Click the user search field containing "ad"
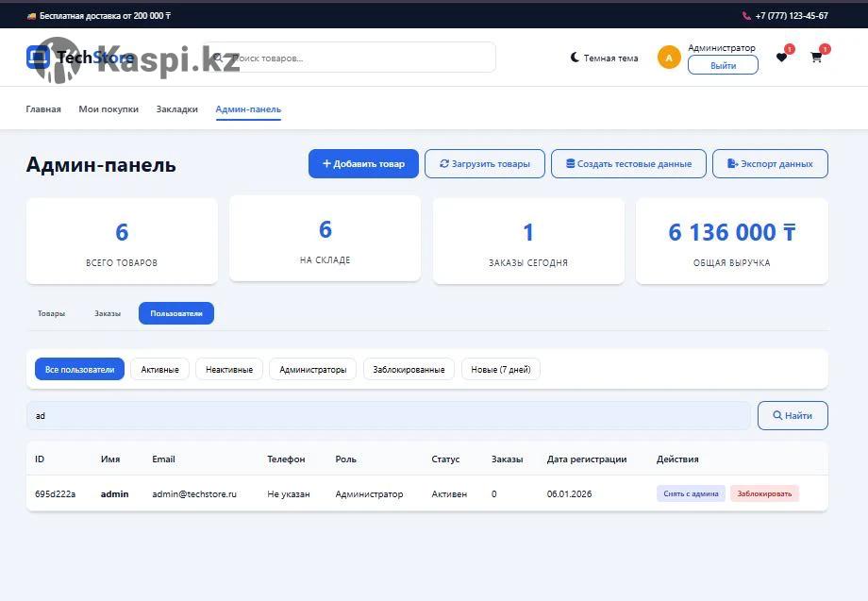 (388, 416)
